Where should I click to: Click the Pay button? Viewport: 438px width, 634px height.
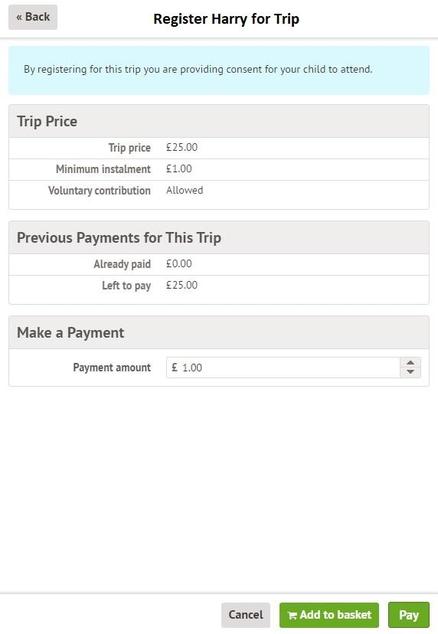(x=408, y=615)
